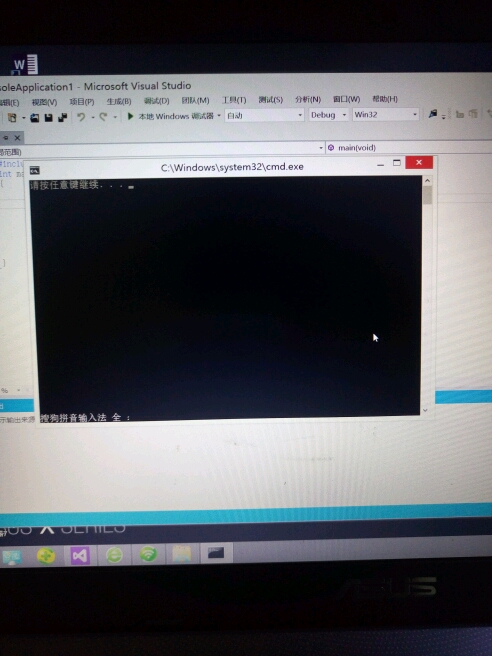Open the green browser taskbar icon
This screenshot has width=492, height=656.
[x=114, y=555]
